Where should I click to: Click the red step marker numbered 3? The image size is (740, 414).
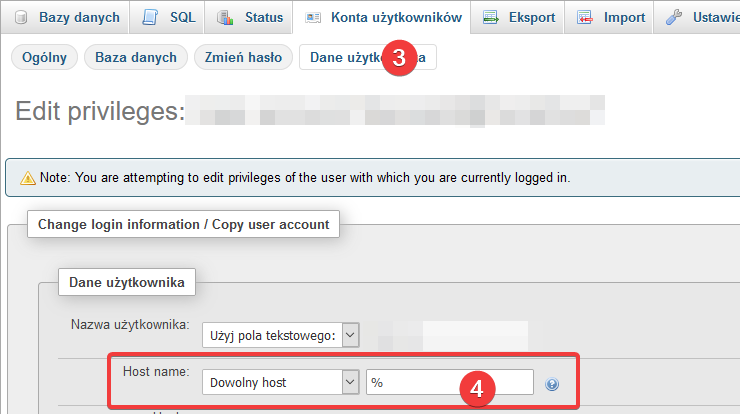[x=398, y=57]
